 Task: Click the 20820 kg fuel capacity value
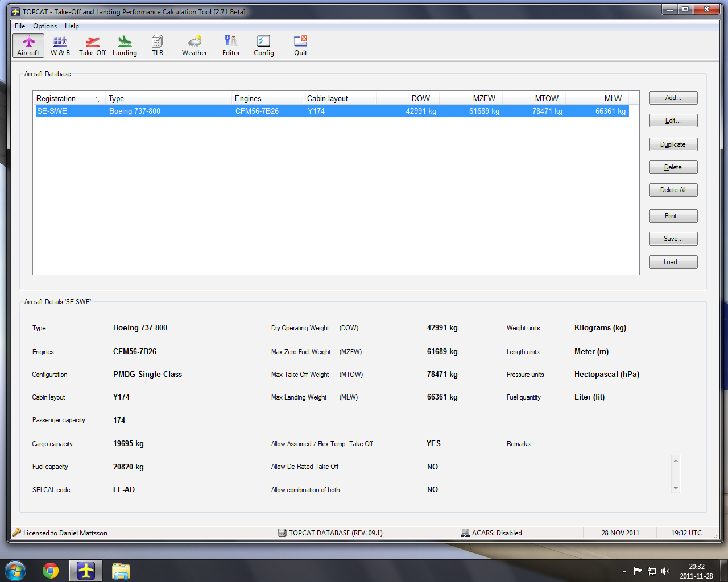tap(129, 467)
